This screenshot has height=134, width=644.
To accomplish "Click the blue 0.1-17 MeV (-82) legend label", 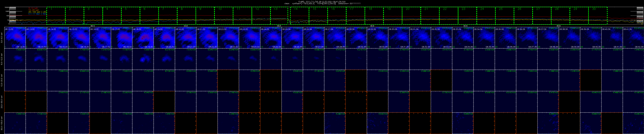I will coord(37,14).
